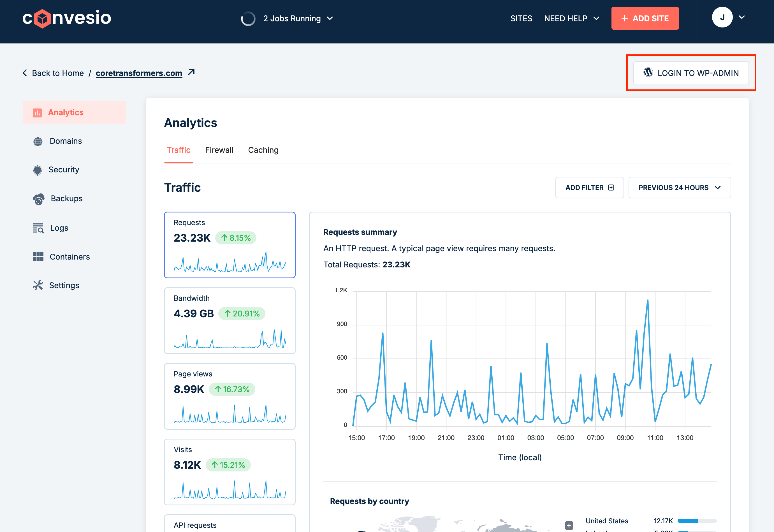This screenshot has width=774, height=532.
Task: Open the Need Help dropdown menu
Action: (x=572, y=19)
